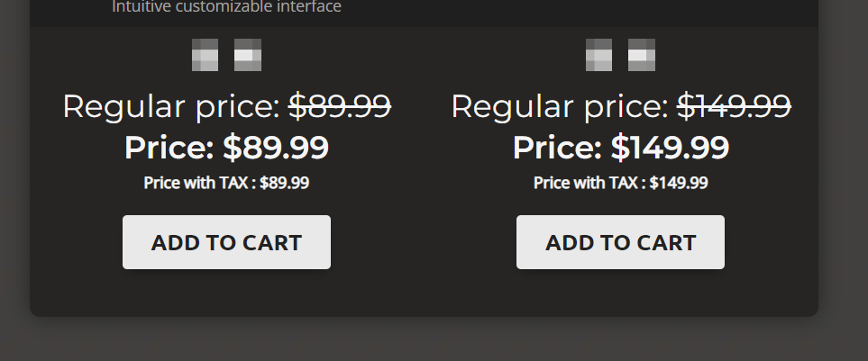
Task: Select the crossed-out $149.99 regular price
Action: tap(734, 106)
